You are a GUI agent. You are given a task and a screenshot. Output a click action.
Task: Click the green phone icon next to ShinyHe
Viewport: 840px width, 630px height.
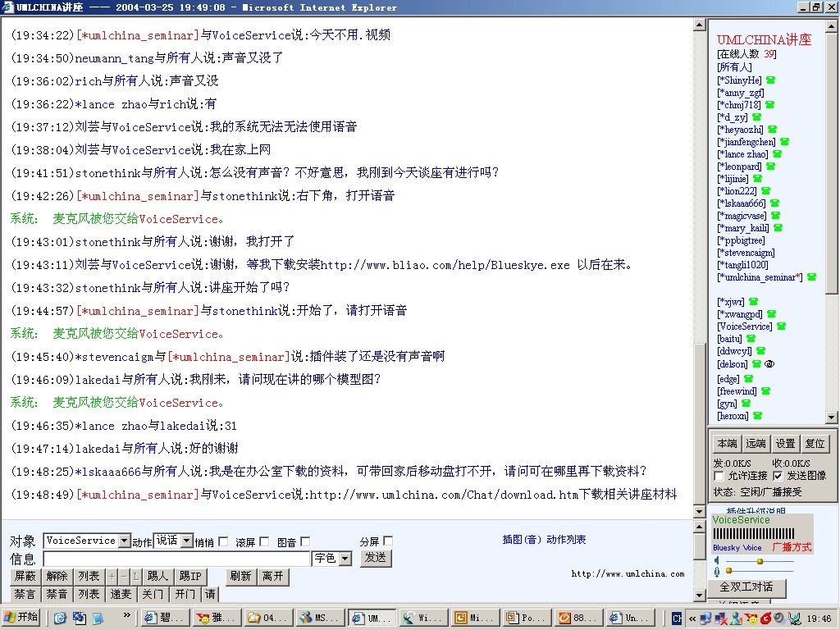click(770, 80)
